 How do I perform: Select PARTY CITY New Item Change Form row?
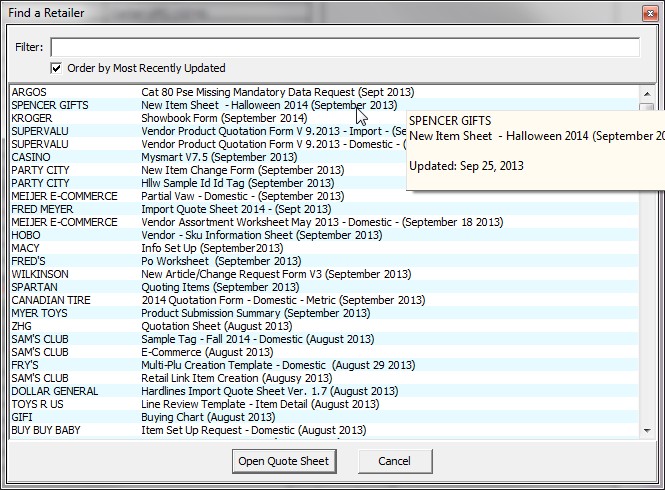click(324, 170)
